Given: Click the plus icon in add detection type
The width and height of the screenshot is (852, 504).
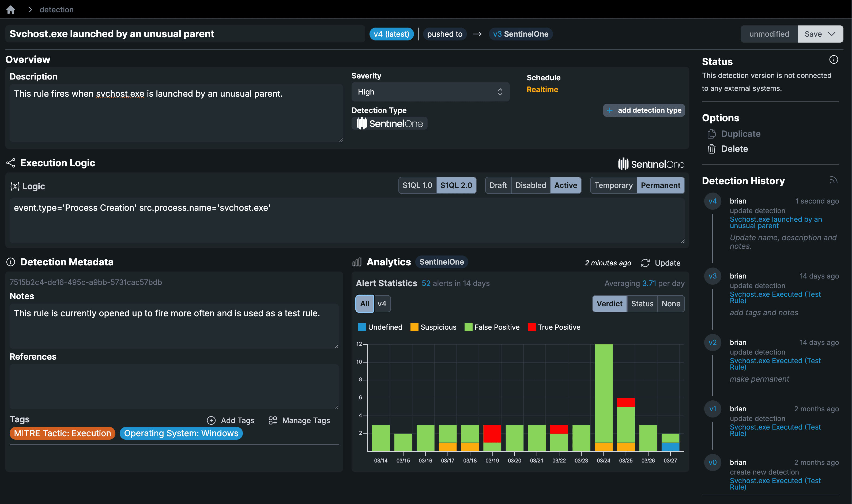Looking at the screenshot, I should 610,110.
